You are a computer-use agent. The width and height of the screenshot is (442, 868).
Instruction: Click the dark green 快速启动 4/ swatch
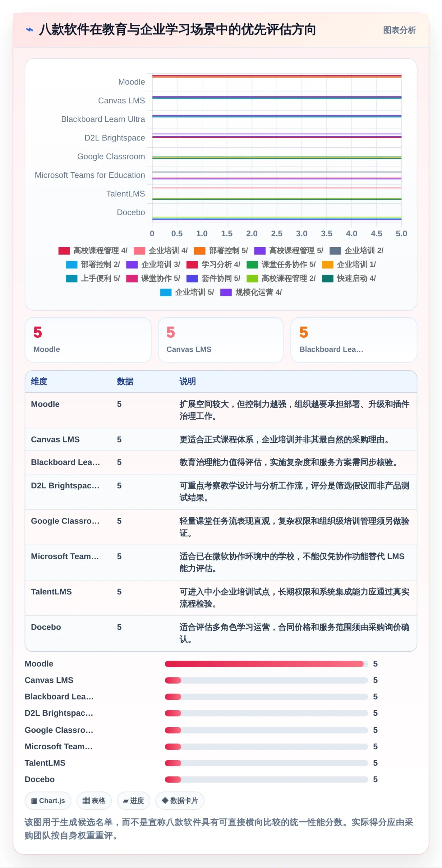coord(328,278)
